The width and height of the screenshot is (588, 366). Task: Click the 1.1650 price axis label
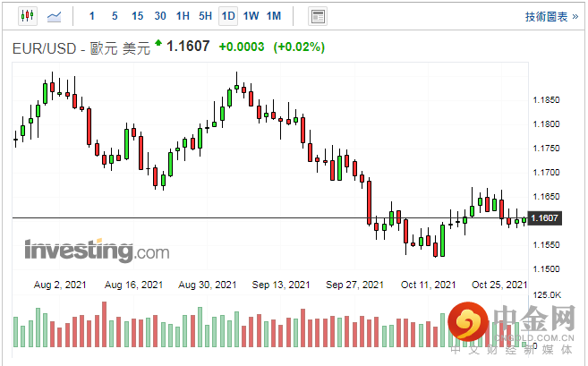point(546,197)
